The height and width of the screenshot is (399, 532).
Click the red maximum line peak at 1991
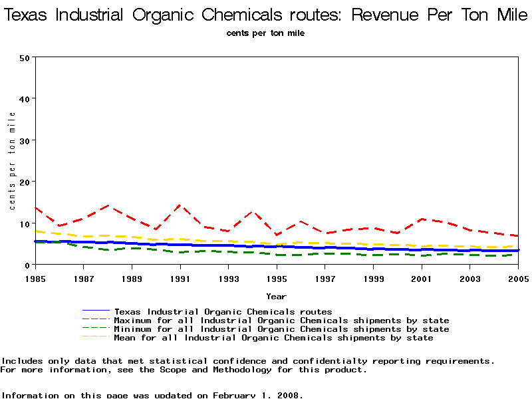pyautogui.click(x=180, y=205)
